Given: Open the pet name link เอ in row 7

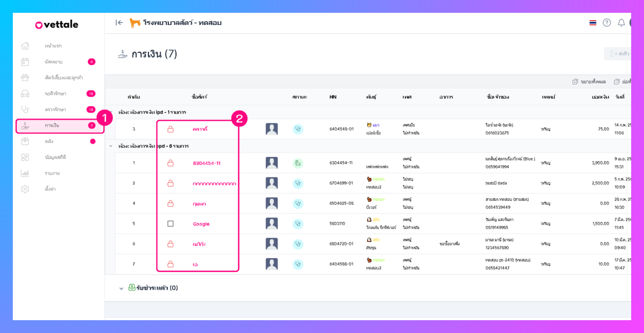Looking at the screenshot, I should [x=195, y=264].
